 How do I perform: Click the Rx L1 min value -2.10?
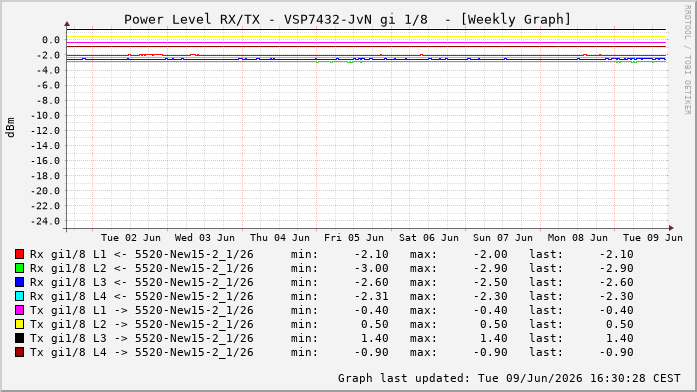372,254
